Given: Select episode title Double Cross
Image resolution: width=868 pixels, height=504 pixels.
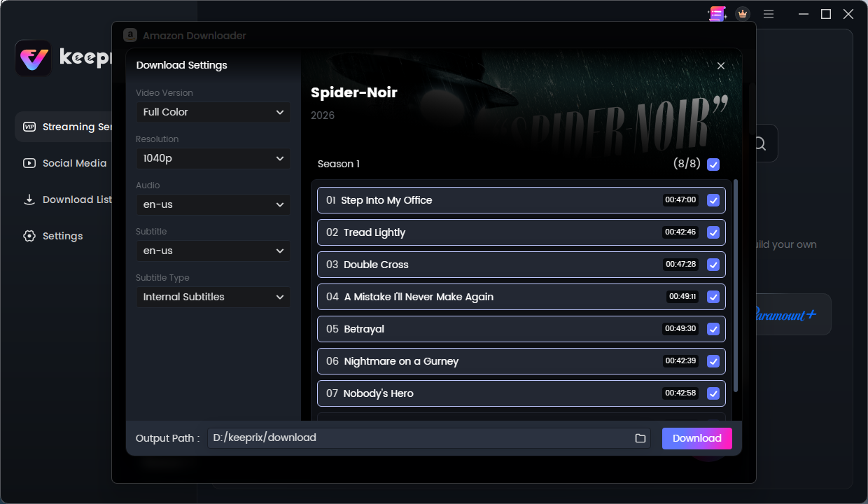Looking at the screenshot, I should tap(376, 265).
